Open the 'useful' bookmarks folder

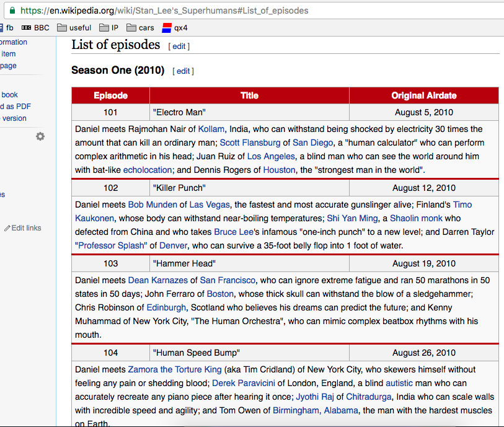click(x=74, y=28)
